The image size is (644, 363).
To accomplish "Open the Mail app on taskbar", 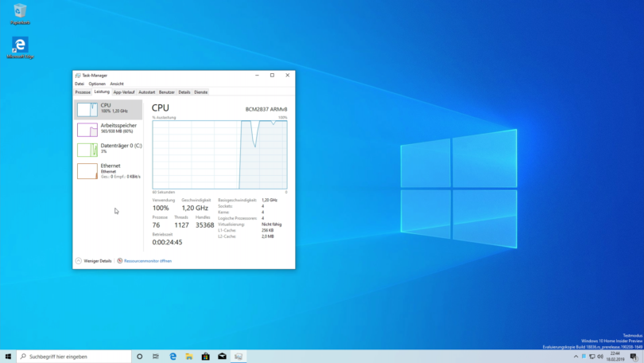I will pos(222,357).
